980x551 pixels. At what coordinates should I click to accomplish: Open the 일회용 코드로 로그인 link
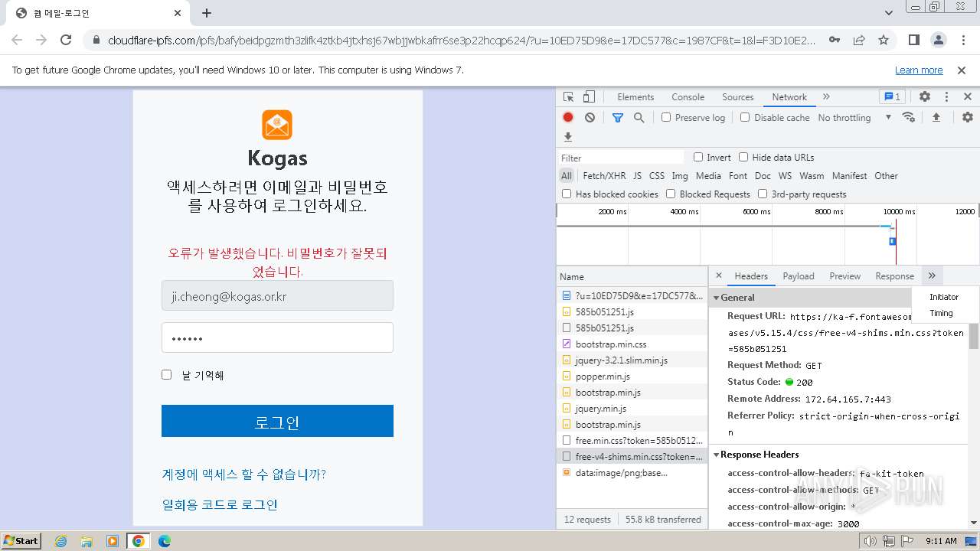click(220, 504)
